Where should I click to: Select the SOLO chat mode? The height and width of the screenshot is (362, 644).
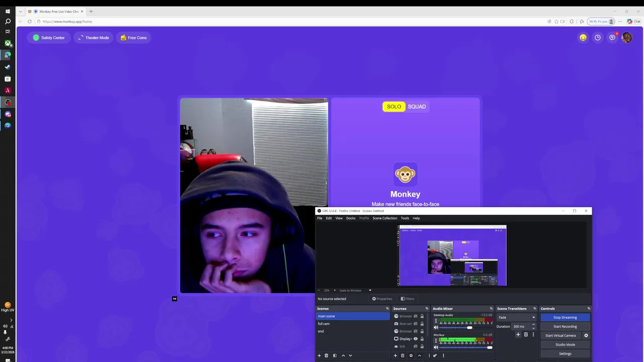pos(394,107)
